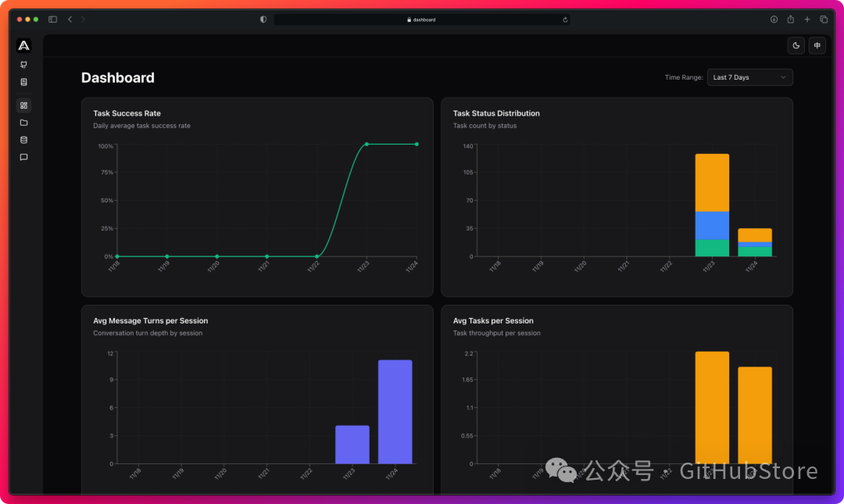844x504 pixels.
Task: Select the Dashboard grid icon in sidebar
Action: (23, 104)
